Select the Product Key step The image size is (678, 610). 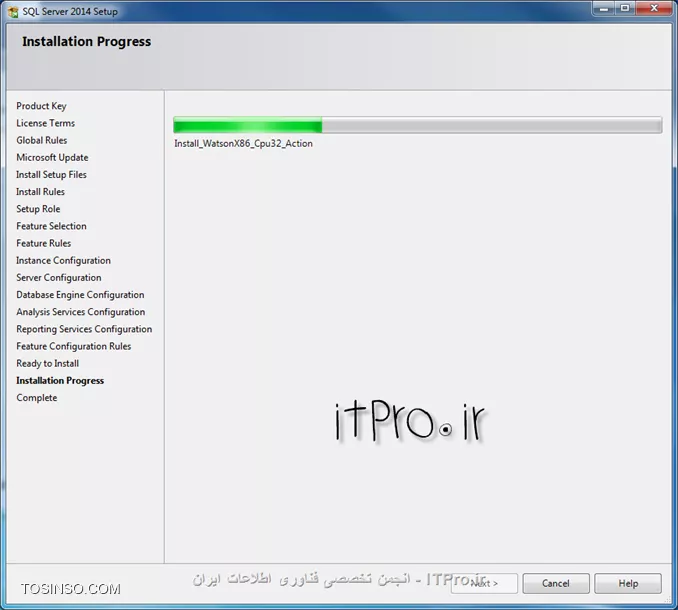42,106
